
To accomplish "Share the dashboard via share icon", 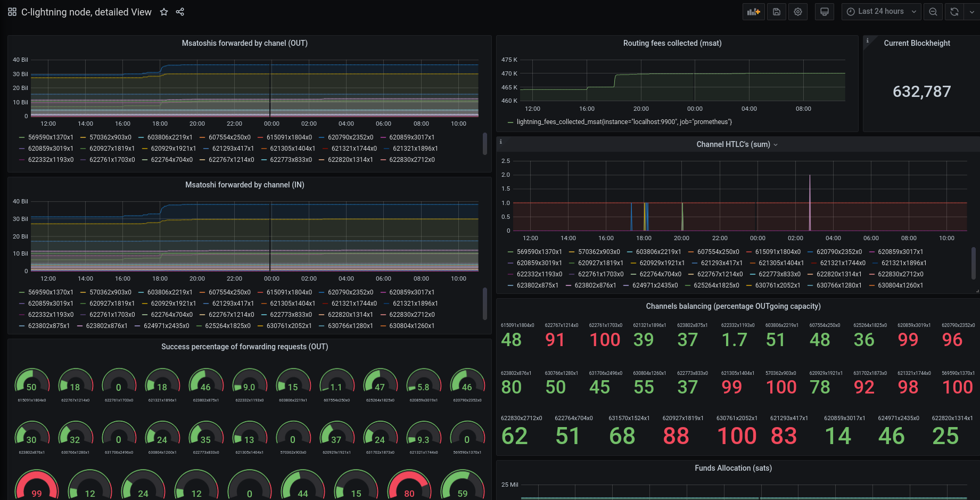I will pyautogui.click(x=180, y=12).
